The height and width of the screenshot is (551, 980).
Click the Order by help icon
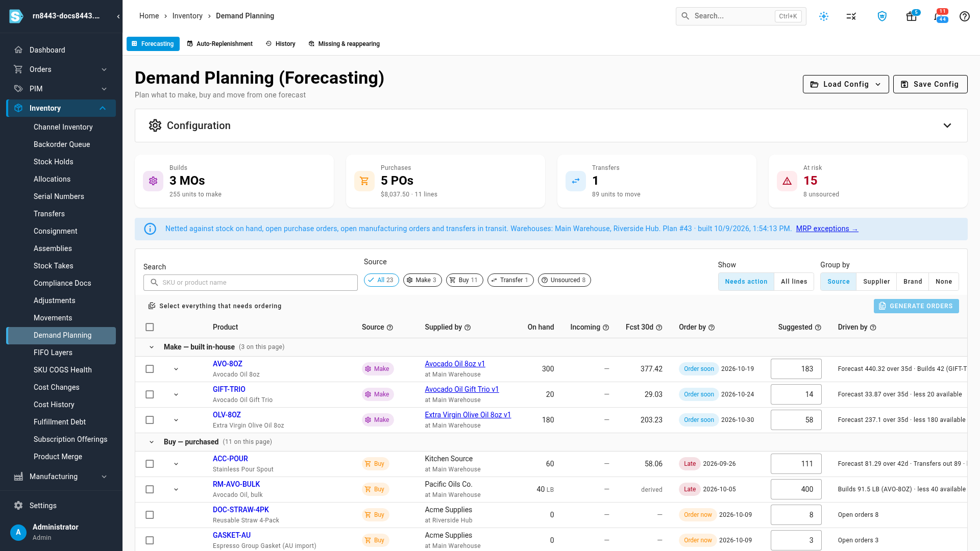(712, 328)
